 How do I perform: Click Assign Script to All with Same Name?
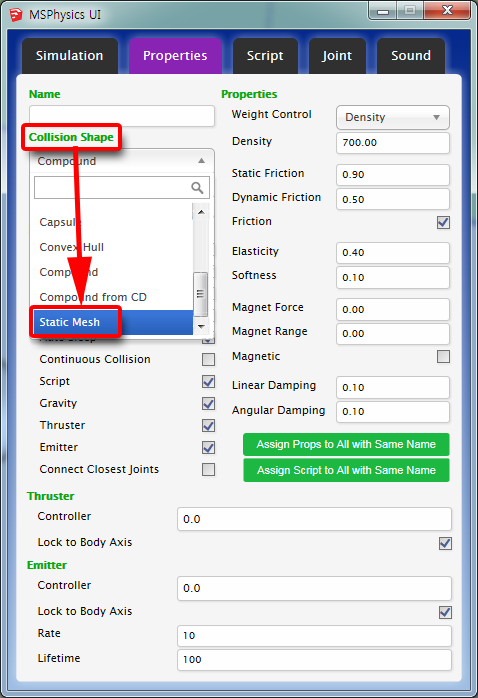[346, 470]
